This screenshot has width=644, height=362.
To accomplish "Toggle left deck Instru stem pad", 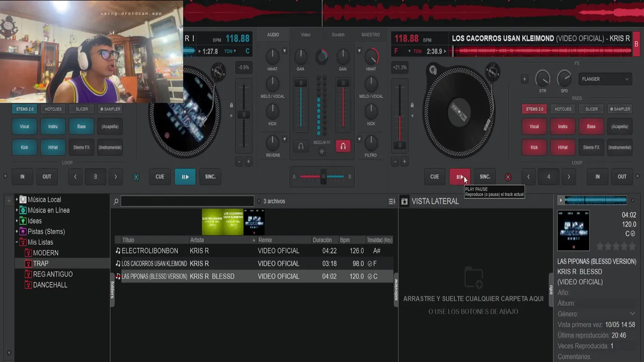I will (53, 127).
